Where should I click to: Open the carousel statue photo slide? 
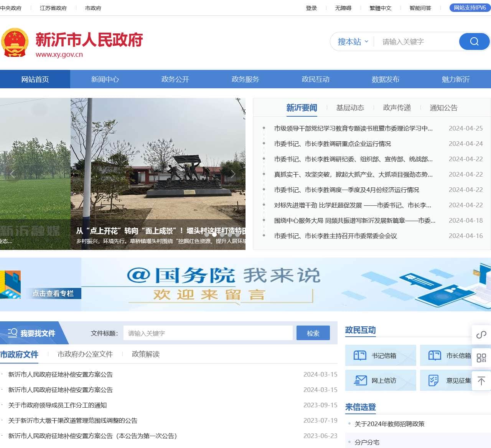tap(158, 174)
